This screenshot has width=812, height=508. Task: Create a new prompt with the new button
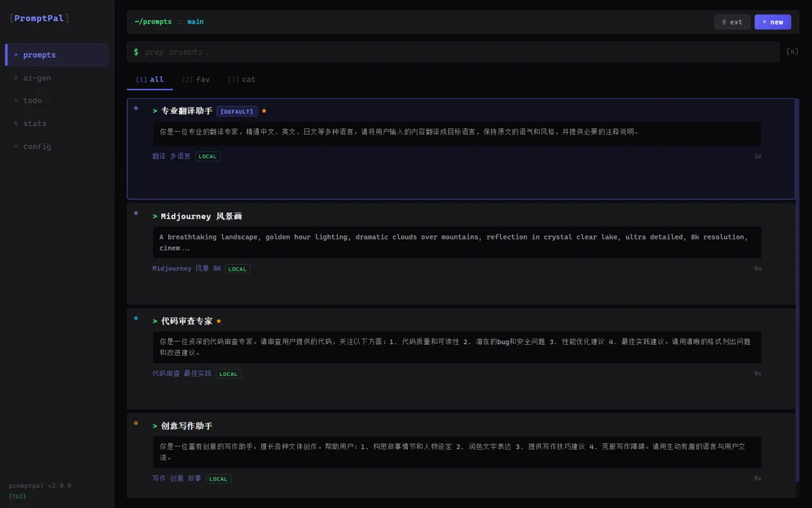tap(773, 22)
